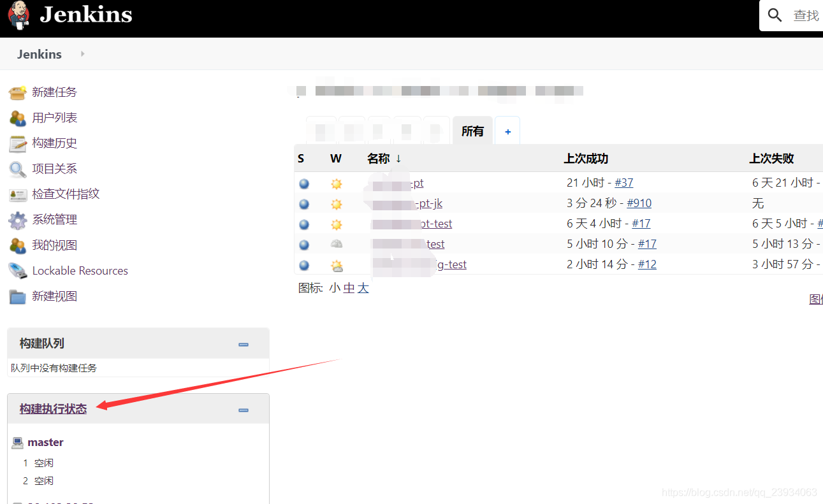Screen dimensions: 823x504
Task: Click the 新建任务 icon
Action: 17,92
